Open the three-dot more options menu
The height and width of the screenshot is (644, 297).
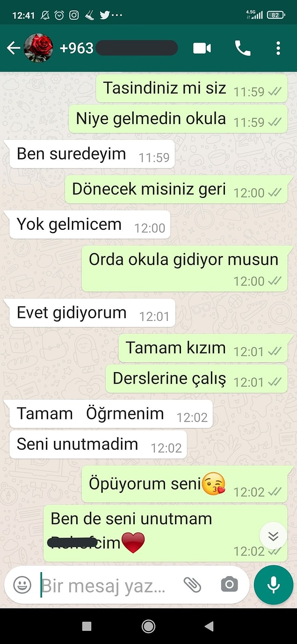(278, 48)
